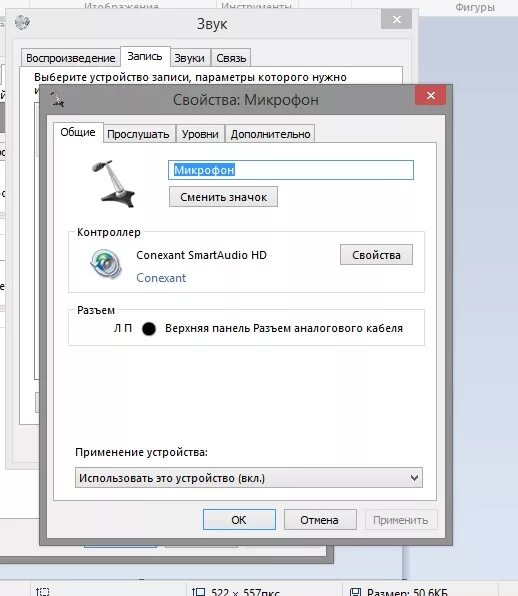Open the Уровни tab
The height and width of the screenshot is (596, 518).
[200, 134]
